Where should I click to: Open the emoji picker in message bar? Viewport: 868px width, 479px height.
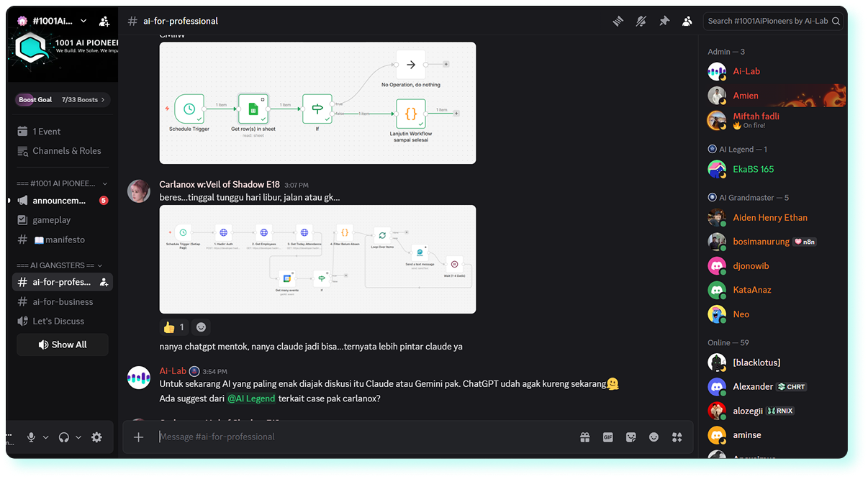tap(654, 437)
